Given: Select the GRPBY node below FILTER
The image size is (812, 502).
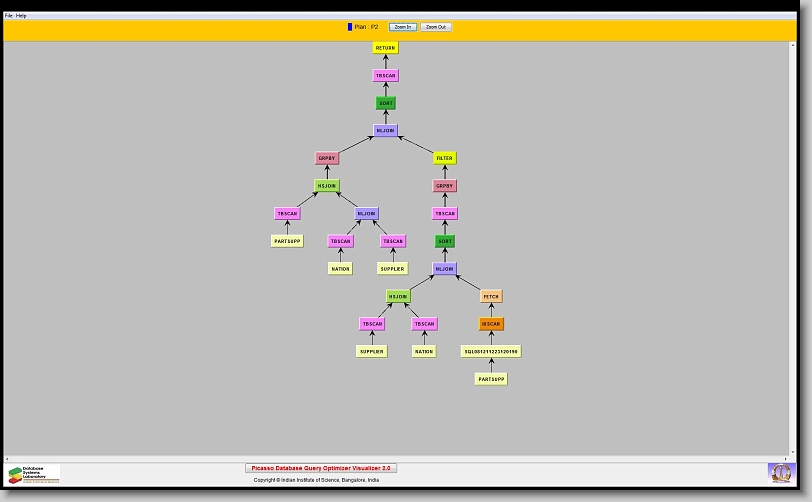Looking at the screenshot, I should (x=444, y=186).
